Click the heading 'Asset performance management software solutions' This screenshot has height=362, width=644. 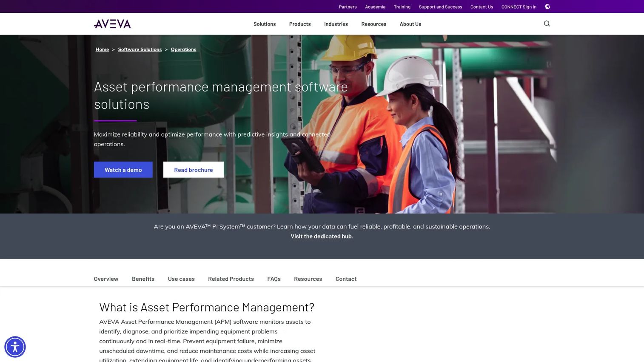click(x=221, y=95)
